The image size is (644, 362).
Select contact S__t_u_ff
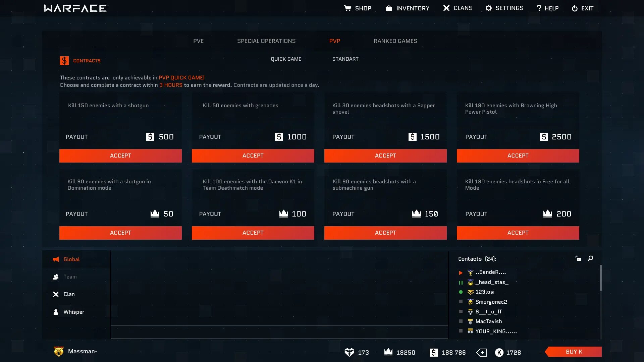(488, 312)
